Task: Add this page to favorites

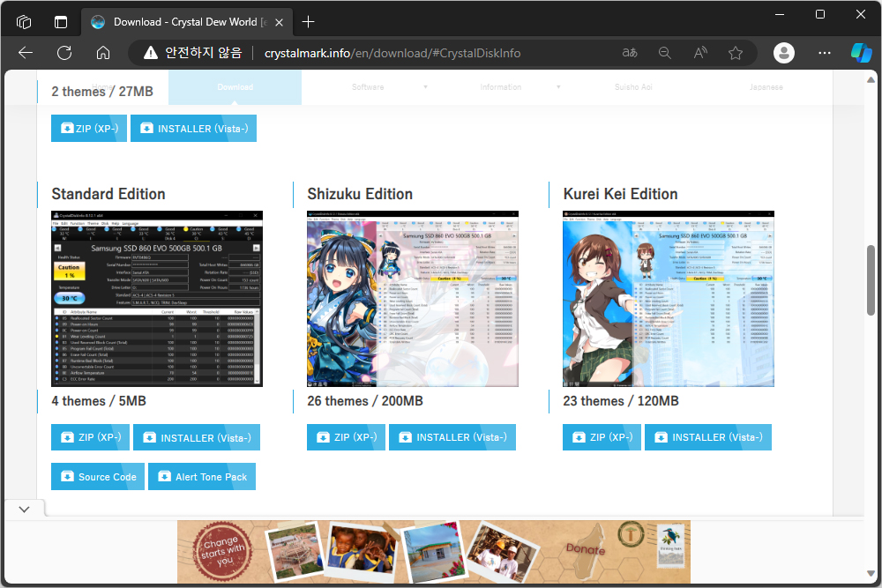Action: click(736, 53)
